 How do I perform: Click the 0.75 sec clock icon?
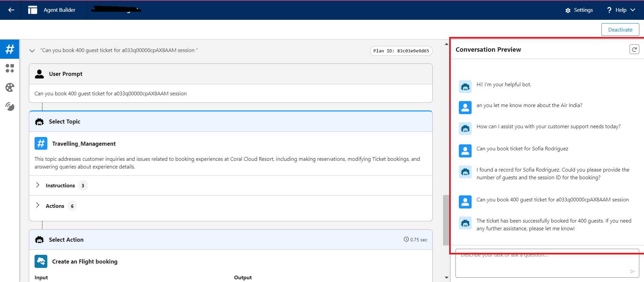tap(406, 239)
